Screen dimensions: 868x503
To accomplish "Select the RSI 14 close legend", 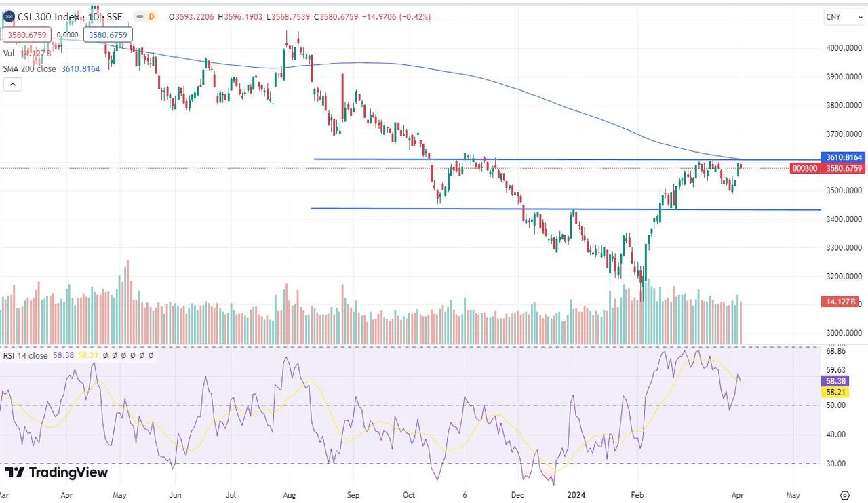I will 26,355.
